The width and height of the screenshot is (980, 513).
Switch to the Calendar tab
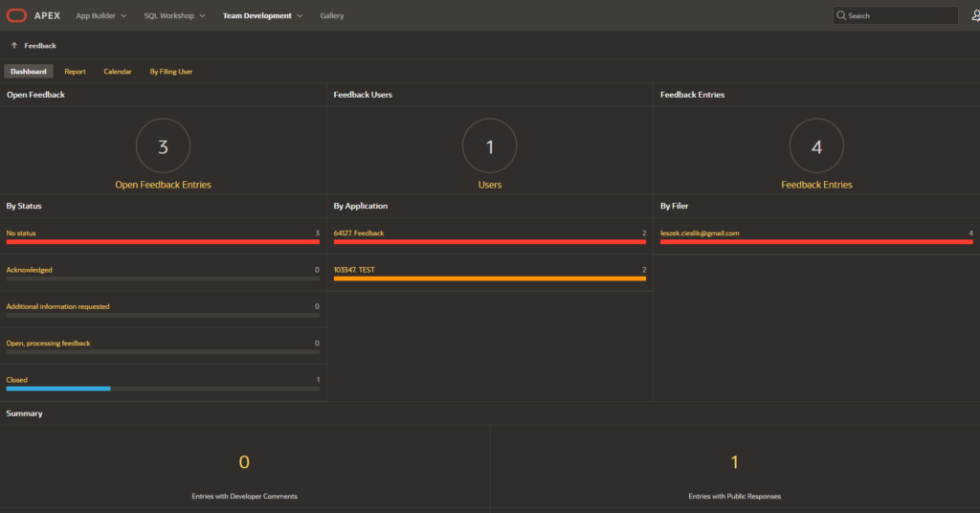[118, 71]
